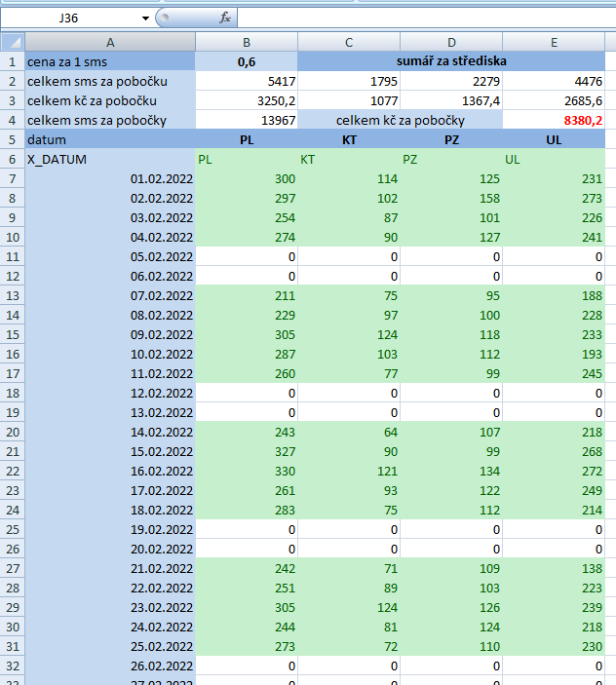Viewport: 616px width, 685px height.
Task: Click inside the empty formula bar
Action: [x=419, y=18]
